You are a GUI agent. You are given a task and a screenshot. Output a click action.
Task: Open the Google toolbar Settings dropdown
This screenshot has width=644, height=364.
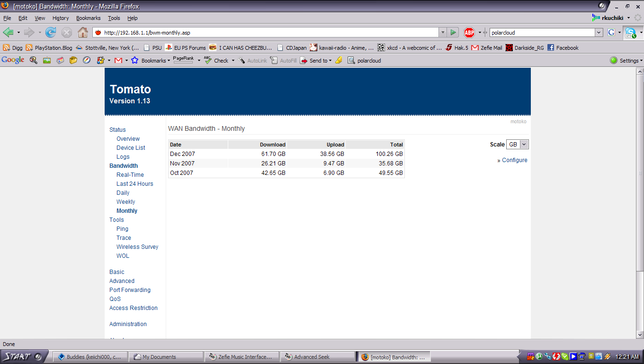pyautogui.click(x=626, y=61)
